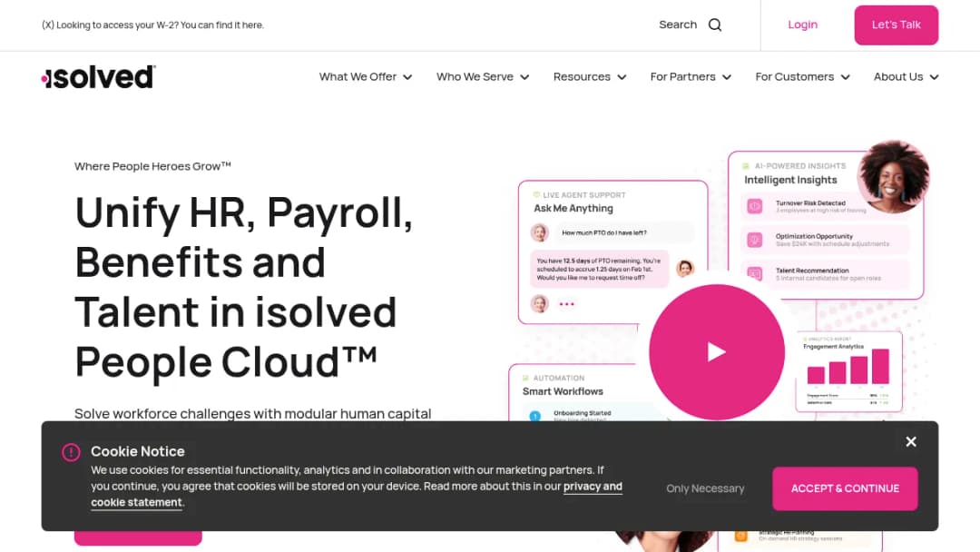The width and height of the screenshot is (980, 552).
Task: Click the Optimization Opportunity icon
Action: [x=755, y=240]
